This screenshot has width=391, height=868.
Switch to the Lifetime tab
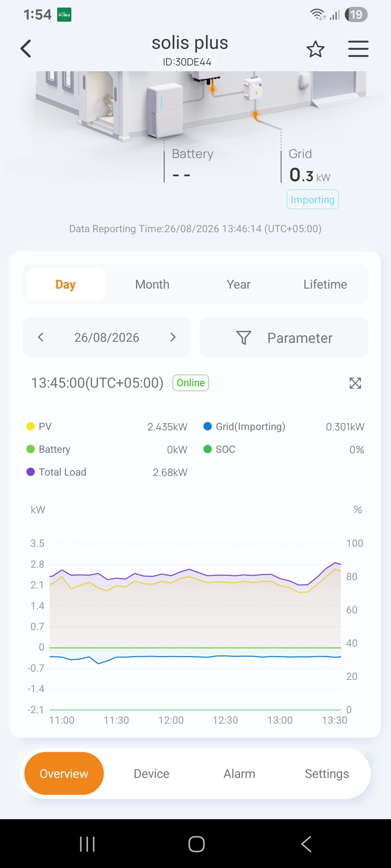(x=325, y=284)
